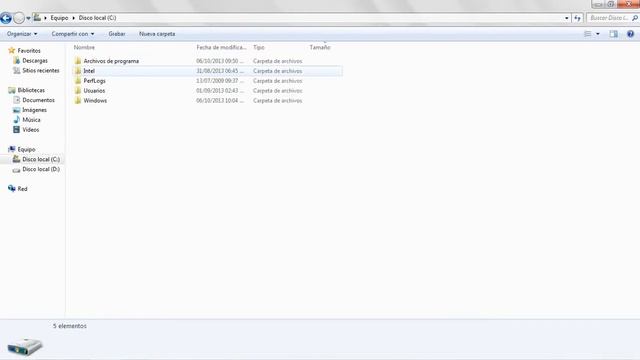Click the Red network icon
640x360 pixels.
(x=11, y=189)
